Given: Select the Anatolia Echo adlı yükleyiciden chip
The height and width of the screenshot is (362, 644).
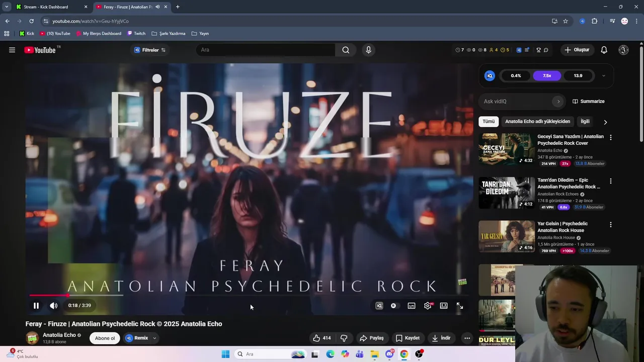Looking at the screenshot, I should tap(537, 122).
